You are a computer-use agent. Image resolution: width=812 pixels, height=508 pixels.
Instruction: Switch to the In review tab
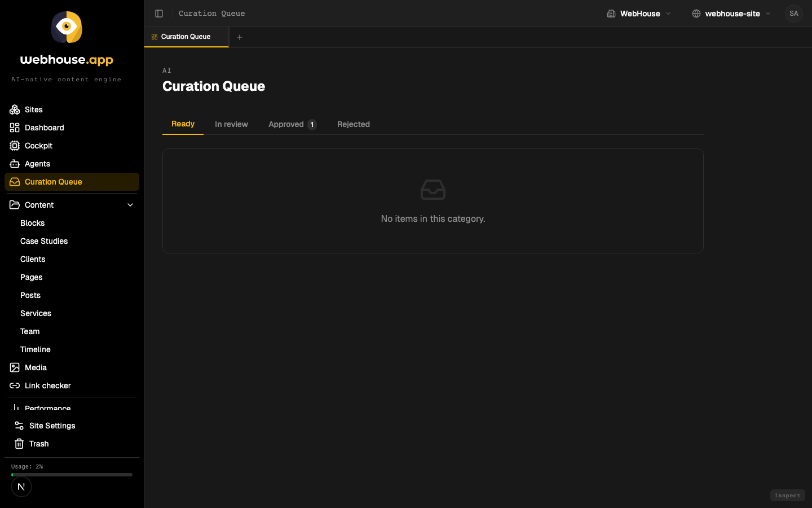[231, 124]
